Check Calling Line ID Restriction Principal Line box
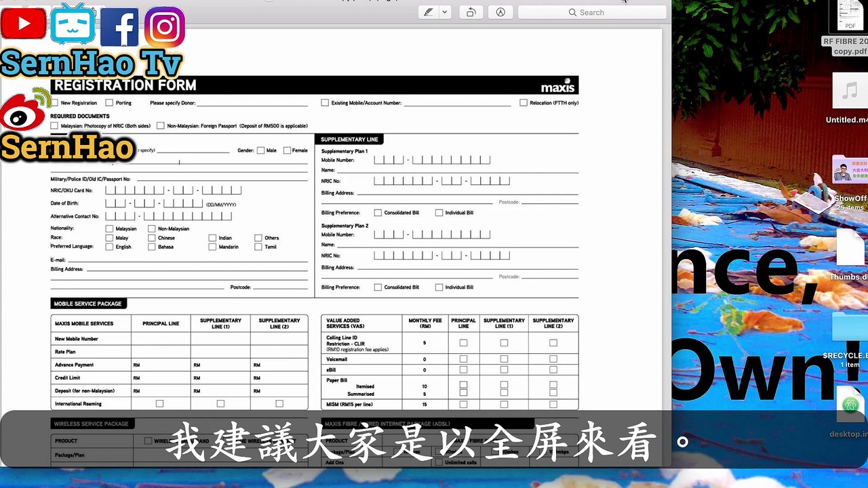 pyautogui.click(x=463, y=343)
